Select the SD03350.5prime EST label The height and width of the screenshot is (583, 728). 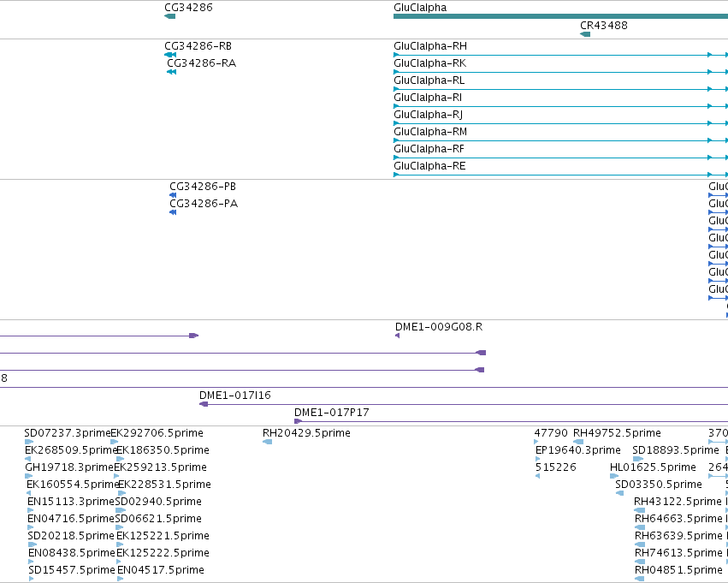(x=659, y=485)
